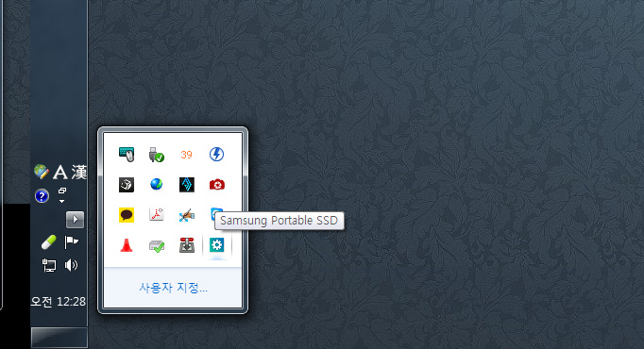The width and height of the screenshot is (644, 349).
Task: Click the Safely Remove Hardware USB icon
Action: 157,155
